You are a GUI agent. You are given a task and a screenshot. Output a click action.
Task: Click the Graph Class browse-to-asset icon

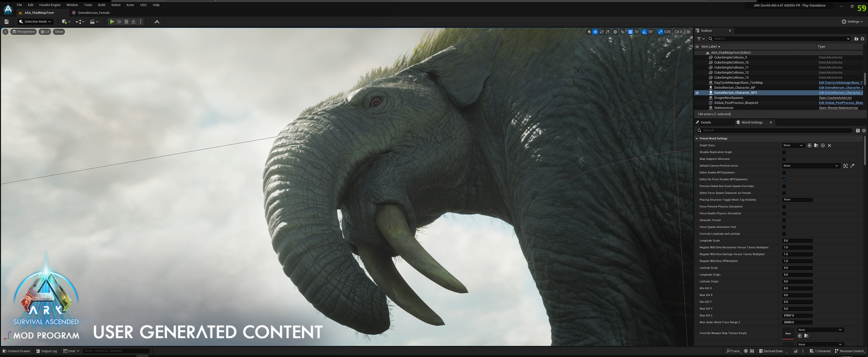click(x=816, y=146)
